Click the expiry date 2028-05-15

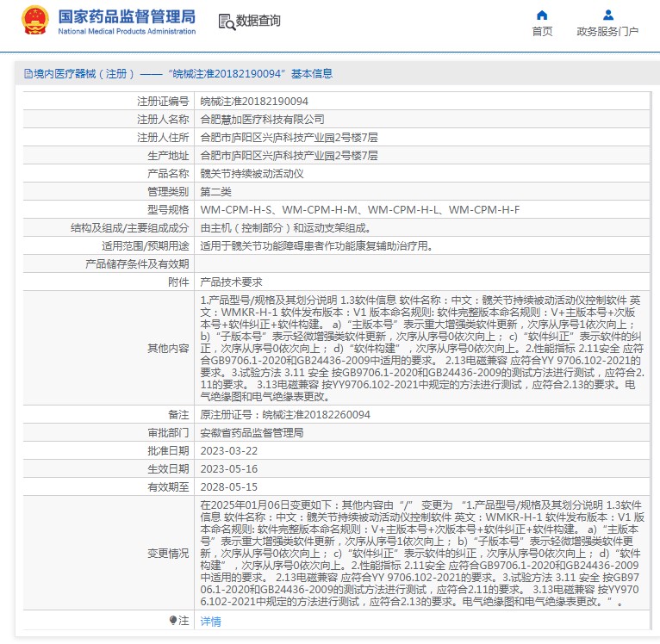click(x=228, y=486)
